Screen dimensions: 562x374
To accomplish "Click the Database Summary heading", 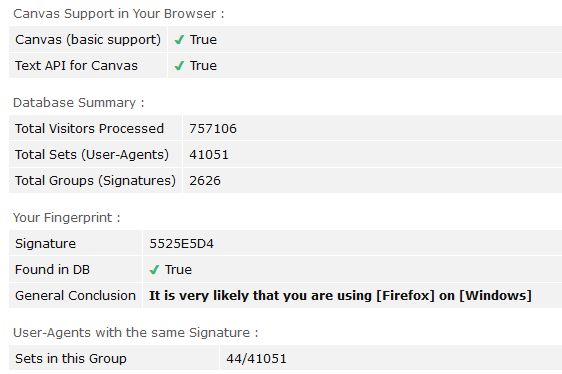I will (x=78, y=103).
